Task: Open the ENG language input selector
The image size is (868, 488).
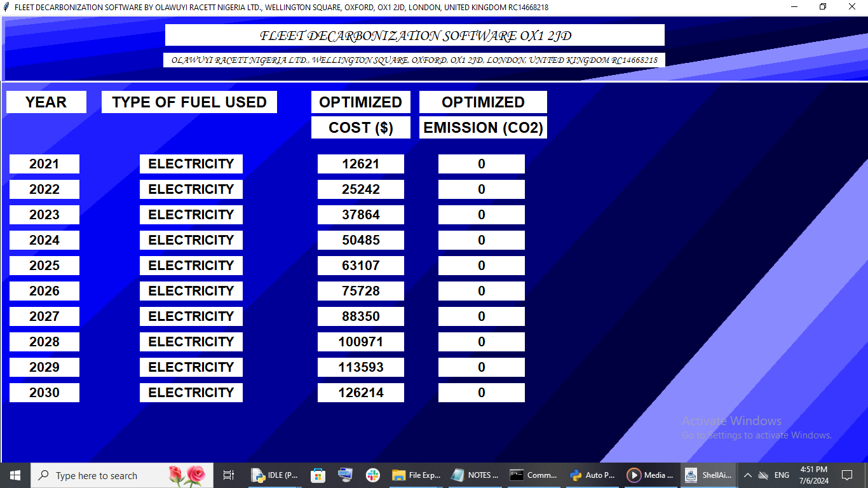Action: click(x=782, y=475)
